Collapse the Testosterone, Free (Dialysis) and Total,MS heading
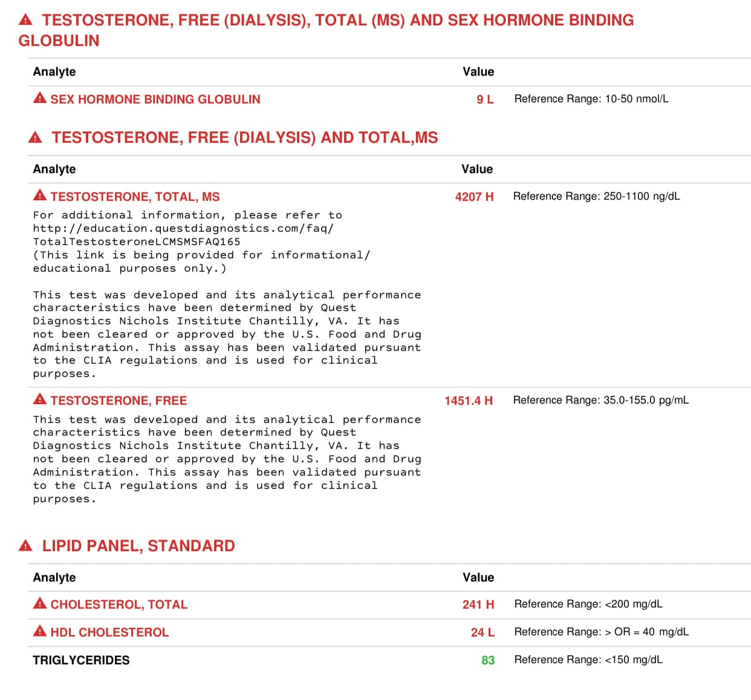751x700 pixels. [x=244, y=137]
